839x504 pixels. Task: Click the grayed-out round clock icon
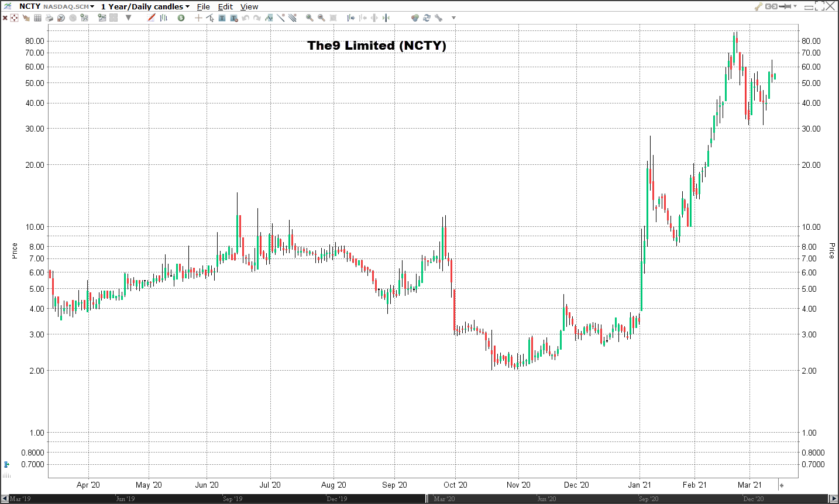click(x=73, y=18)
